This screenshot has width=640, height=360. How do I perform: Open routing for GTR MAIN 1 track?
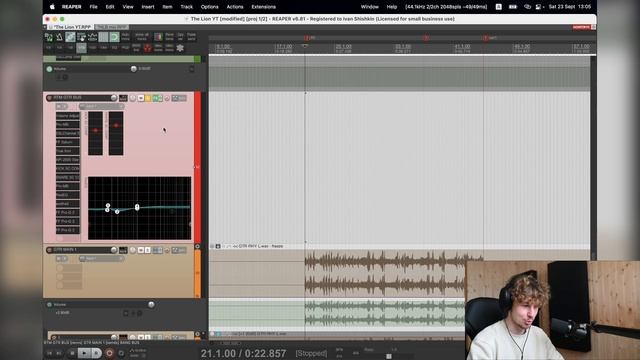coord(123,250)
